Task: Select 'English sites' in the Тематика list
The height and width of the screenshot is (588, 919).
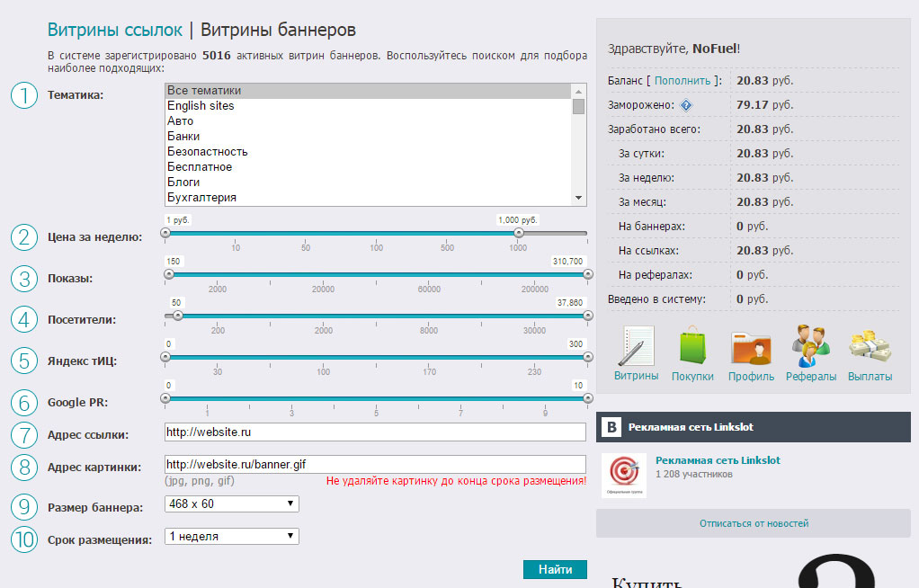Action: 201,106
